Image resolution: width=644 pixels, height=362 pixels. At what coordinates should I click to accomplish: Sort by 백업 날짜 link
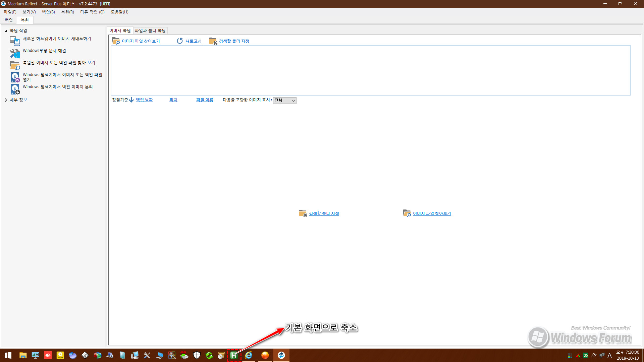pos(144,100)
